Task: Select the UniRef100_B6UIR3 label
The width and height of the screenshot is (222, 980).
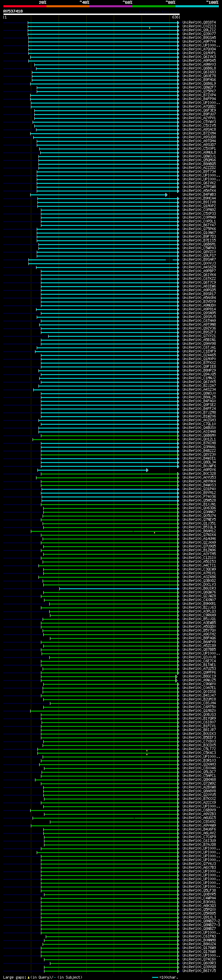Action: (199, 589)
